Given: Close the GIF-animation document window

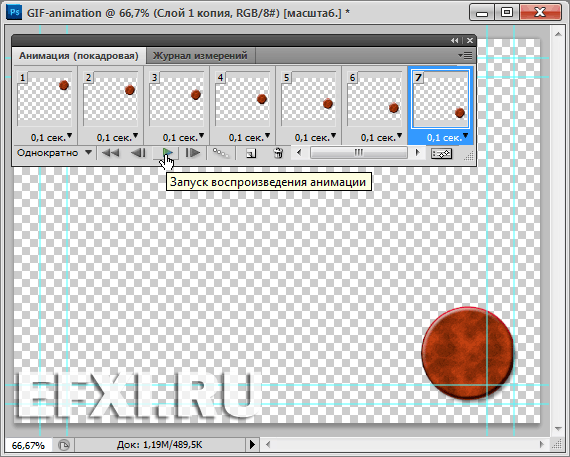Looking at the screenshot, I should pos(540,12).
